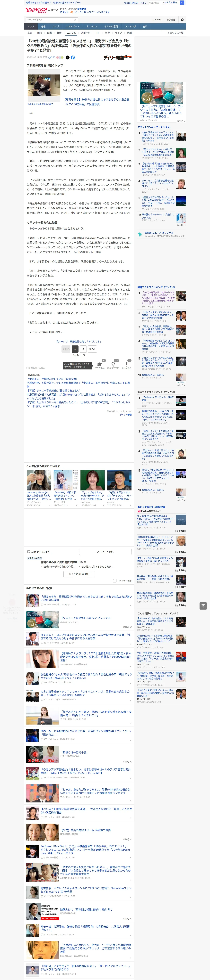Open entertainment ranking item 1 大食い双子姉妹
210x980 pixels.
point(158,137)
